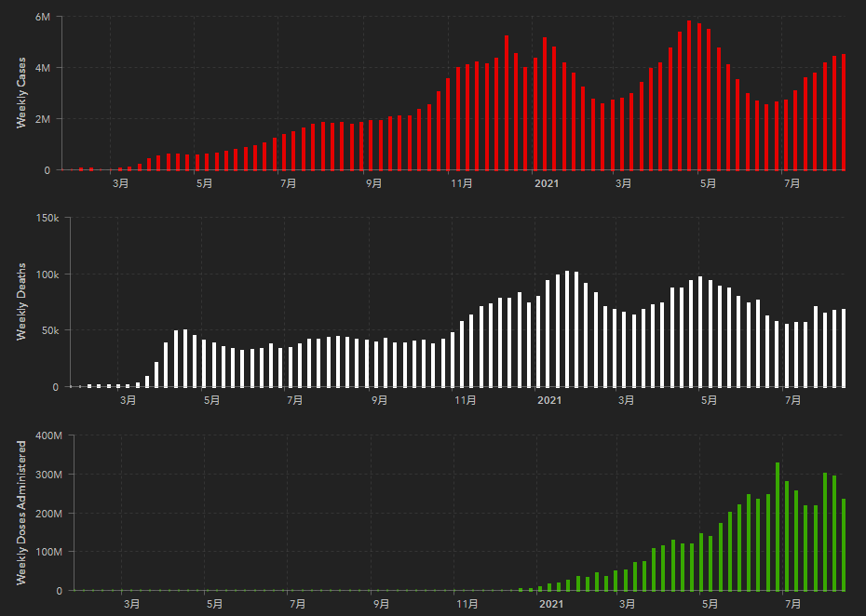Select the final white bar in Weekly Deaths

click(844, 348)
